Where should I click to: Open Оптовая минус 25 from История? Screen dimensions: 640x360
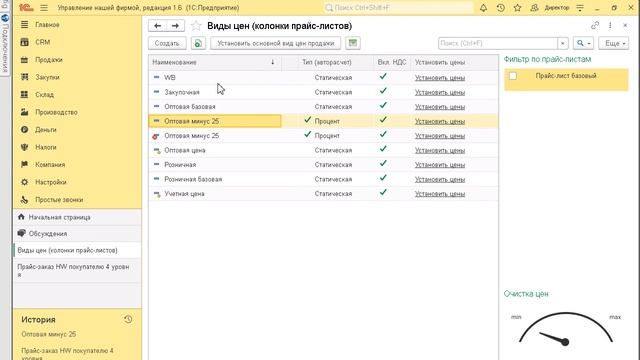point(49,334)
